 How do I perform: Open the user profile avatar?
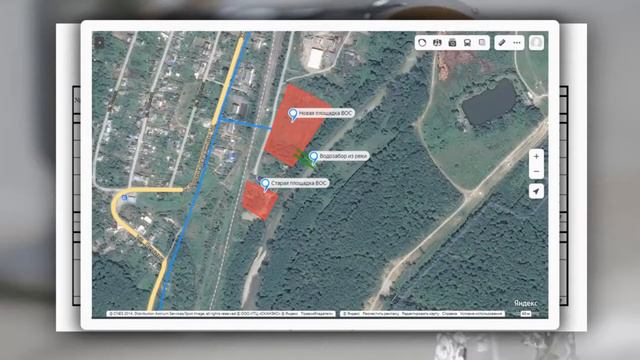536,42
